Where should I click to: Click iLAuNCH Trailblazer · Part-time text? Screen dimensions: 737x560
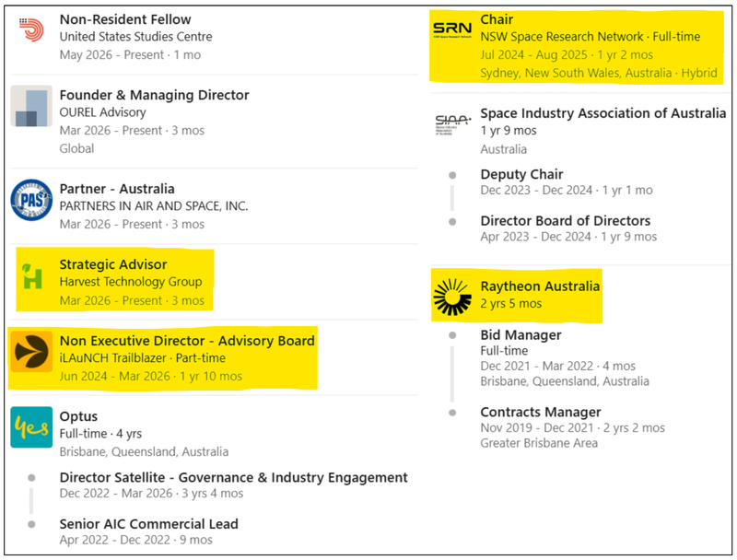143,358
